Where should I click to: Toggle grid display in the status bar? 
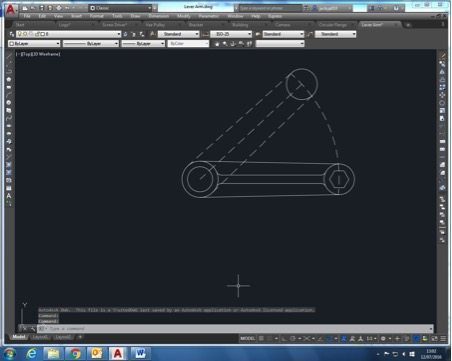pyautogui.click(x=261, y=339)
